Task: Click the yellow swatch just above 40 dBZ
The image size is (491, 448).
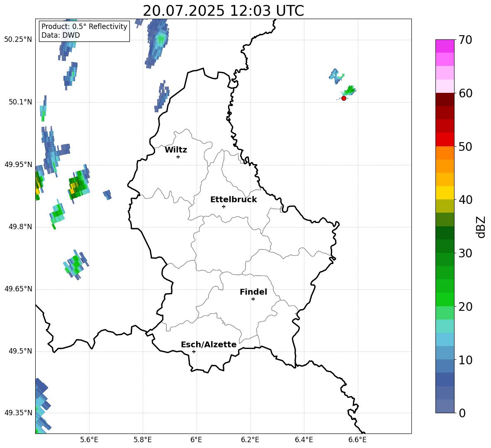Action: (x=445, y=193)
